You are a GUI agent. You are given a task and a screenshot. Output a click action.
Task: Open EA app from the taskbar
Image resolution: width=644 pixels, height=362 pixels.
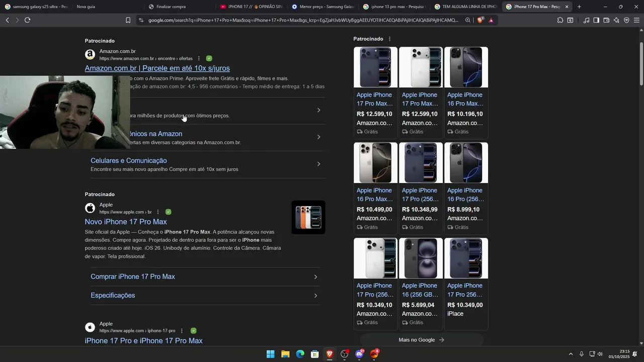coord(374,354)
